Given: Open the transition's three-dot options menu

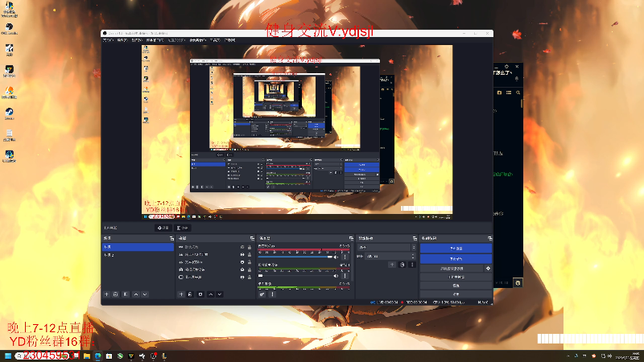Looking at the screenshot, I should click(412, 265).
